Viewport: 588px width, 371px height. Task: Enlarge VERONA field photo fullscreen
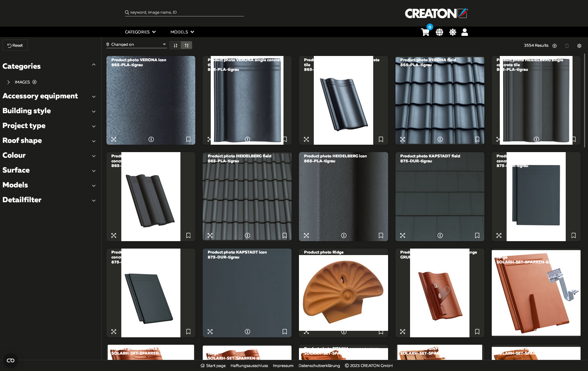(x=403, y=139)
